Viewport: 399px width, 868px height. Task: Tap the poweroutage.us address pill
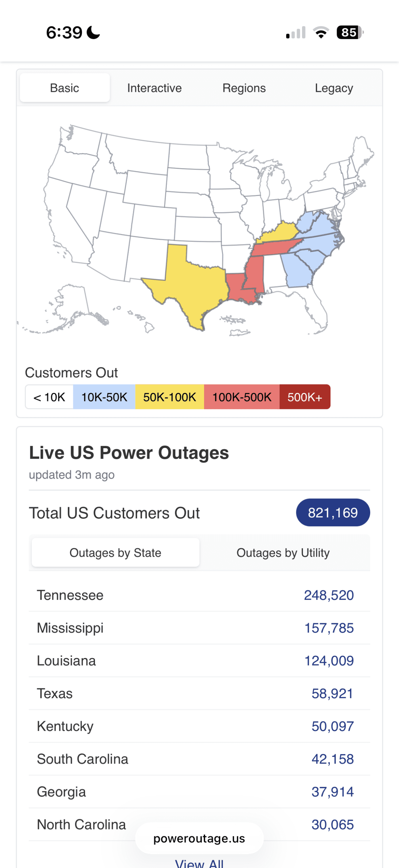pos(199,838)
